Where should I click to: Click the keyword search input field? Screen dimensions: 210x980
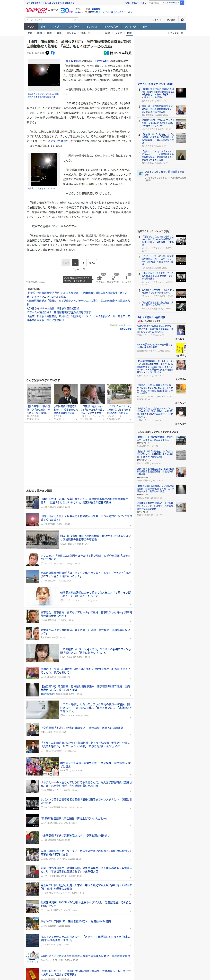[x=49, y=20]
